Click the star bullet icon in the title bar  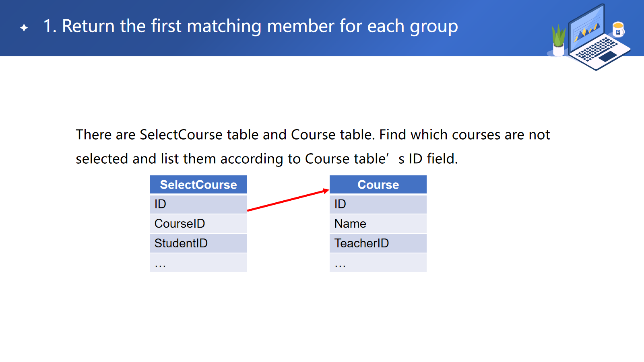click(24, 27)
